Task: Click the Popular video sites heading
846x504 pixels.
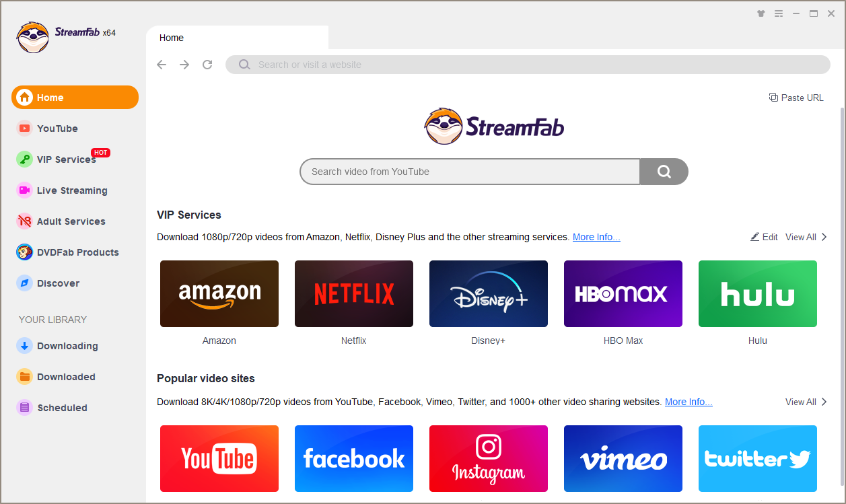Action: point(206,378)
